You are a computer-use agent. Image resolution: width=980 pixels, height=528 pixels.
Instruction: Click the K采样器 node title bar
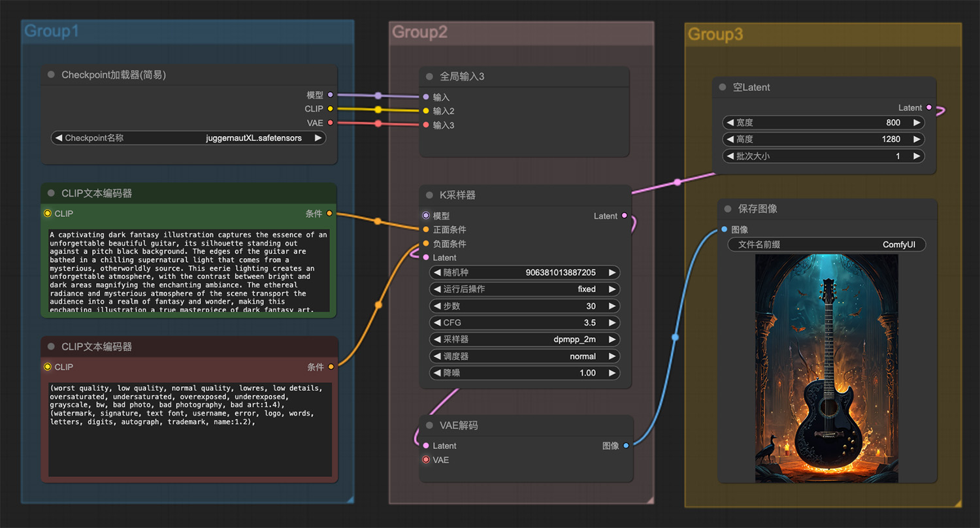(525, 195)
